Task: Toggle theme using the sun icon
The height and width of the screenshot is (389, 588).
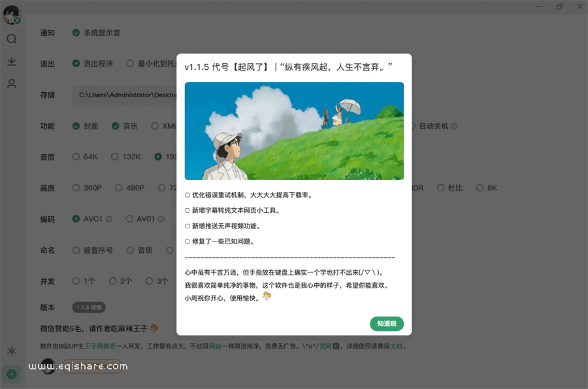Action: click(x=12, y=350)
